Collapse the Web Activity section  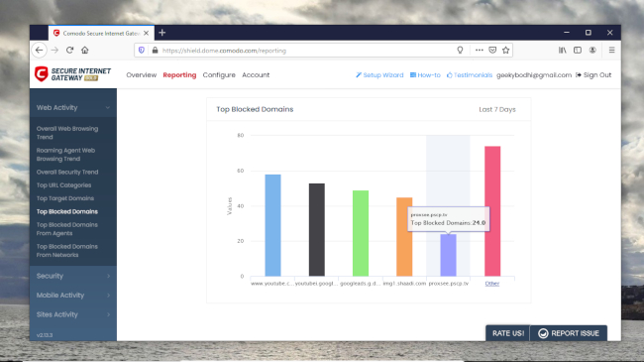(x=73, y=108)
